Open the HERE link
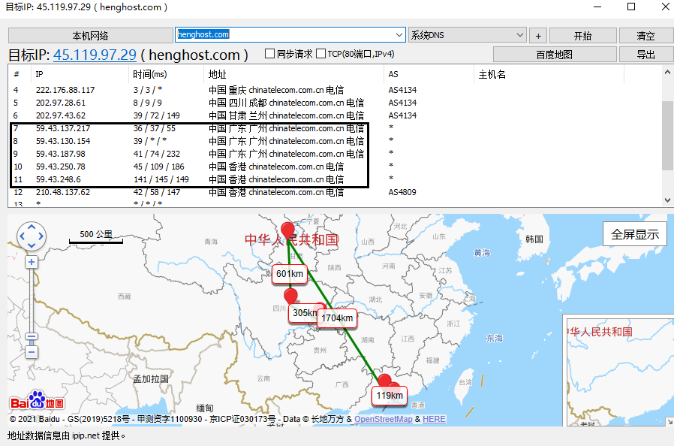 [434, 419]
